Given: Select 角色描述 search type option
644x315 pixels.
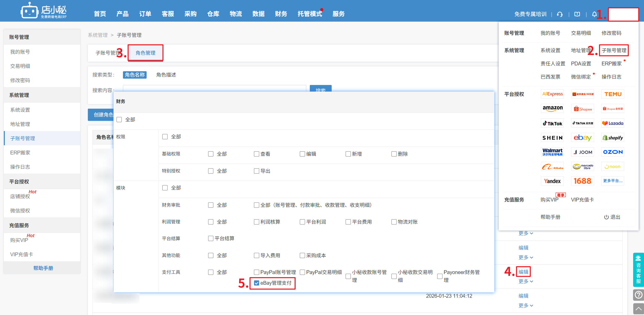Looking at the screenshot, I should click(x=166, y=75).
